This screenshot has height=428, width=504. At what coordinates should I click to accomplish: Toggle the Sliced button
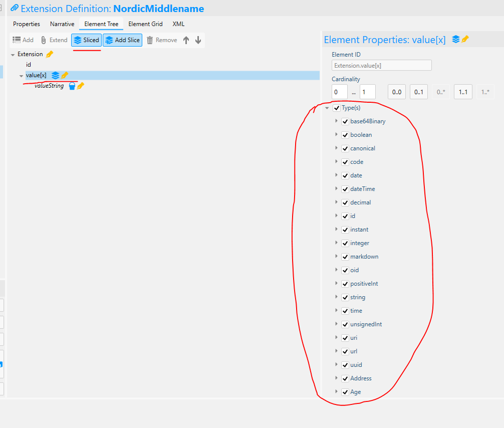(87, 40)
